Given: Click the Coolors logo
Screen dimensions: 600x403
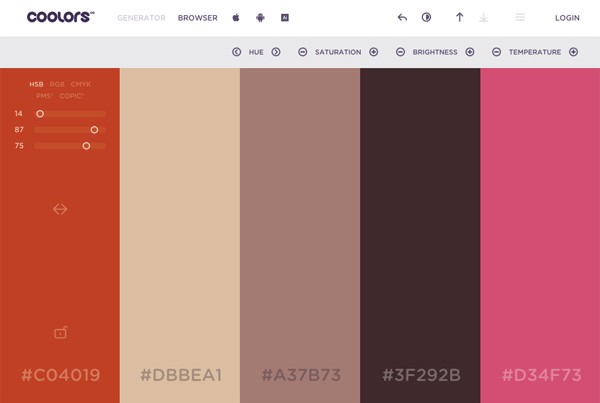Looking at the screenshot, I should click(x=60, y=17).
